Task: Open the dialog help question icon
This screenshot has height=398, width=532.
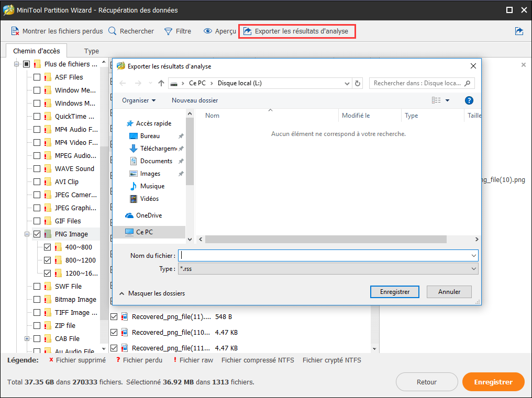Action: 469,100
